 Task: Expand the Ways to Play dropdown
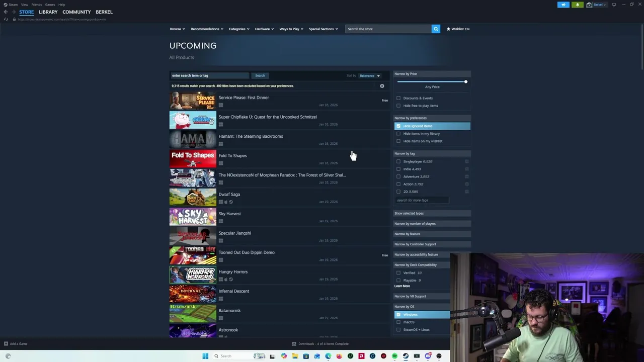[x=291, y=29]
